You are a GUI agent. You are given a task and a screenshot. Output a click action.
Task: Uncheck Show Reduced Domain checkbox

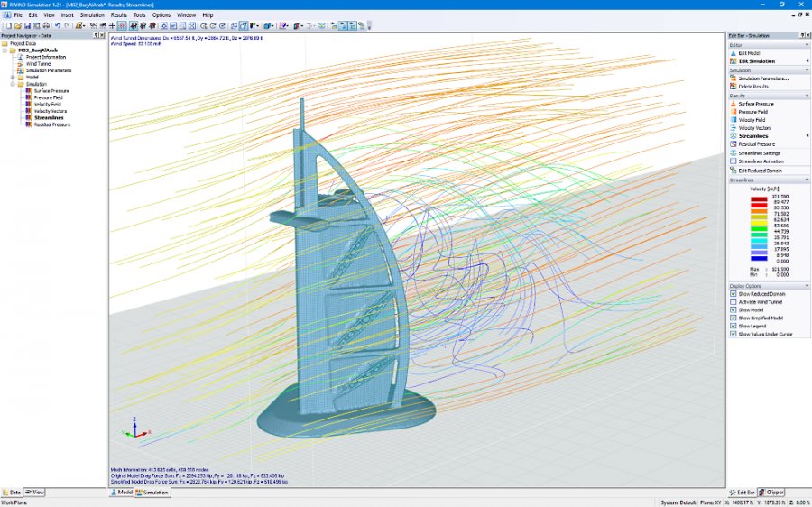pyautogui.click(x=734, y=293)
